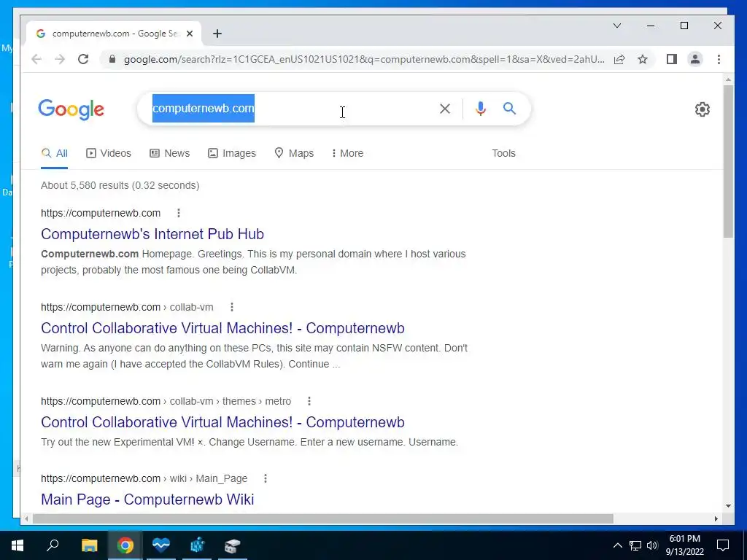Open the Chrome profile avatar
Viewport: 747px width, 560px height.
(x=695, y=59)
